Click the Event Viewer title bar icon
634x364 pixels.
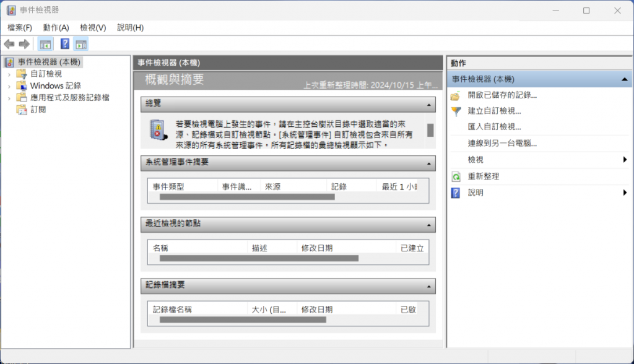(x=11, y=10)
